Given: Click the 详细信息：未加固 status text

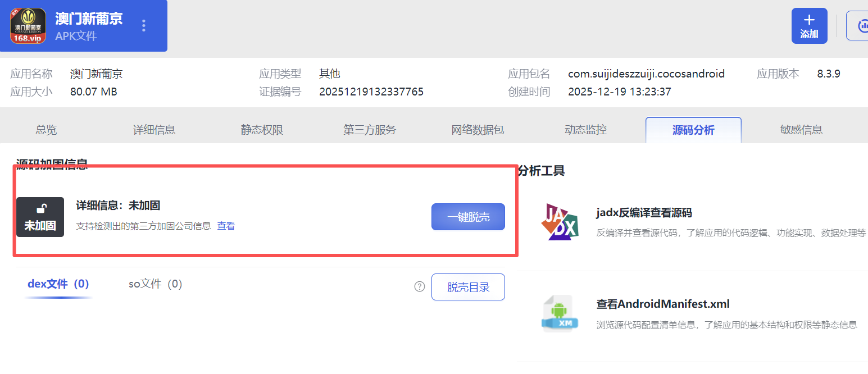Looking at the screenshot, I should (x=119, y=206).
